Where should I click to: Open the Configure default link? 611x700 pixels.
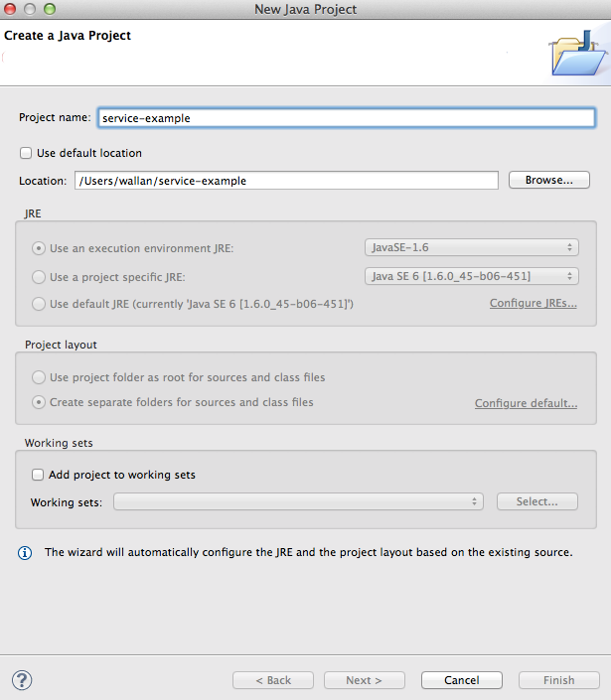[526, 404]
